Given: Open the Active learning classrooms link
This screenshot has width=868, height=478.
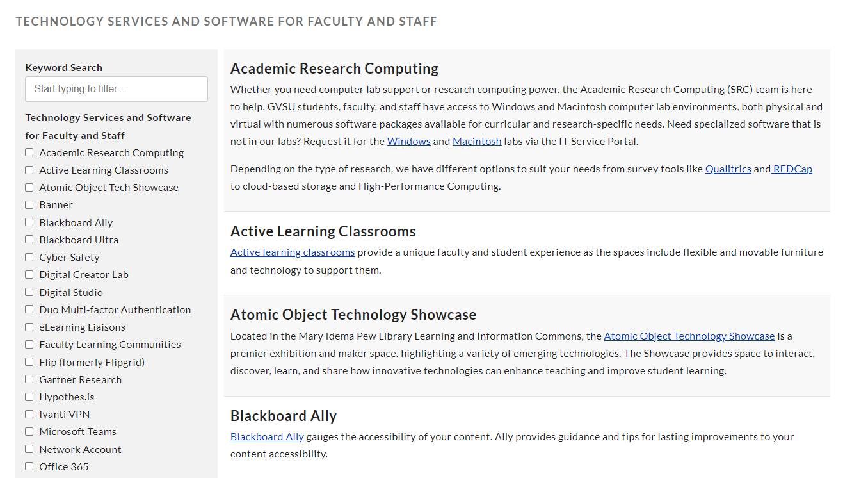Looking at the screenshot, I should (293, 252).
